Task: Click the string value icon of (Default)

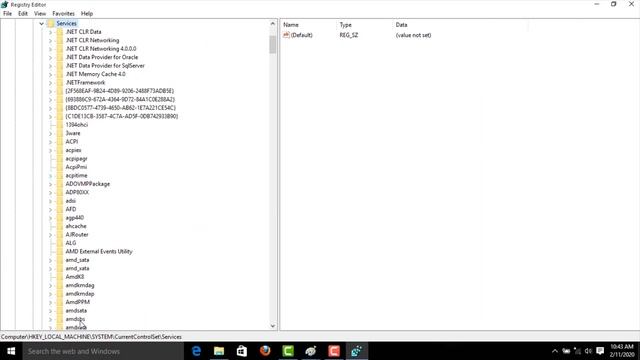Action: click(x=286, y=35)
